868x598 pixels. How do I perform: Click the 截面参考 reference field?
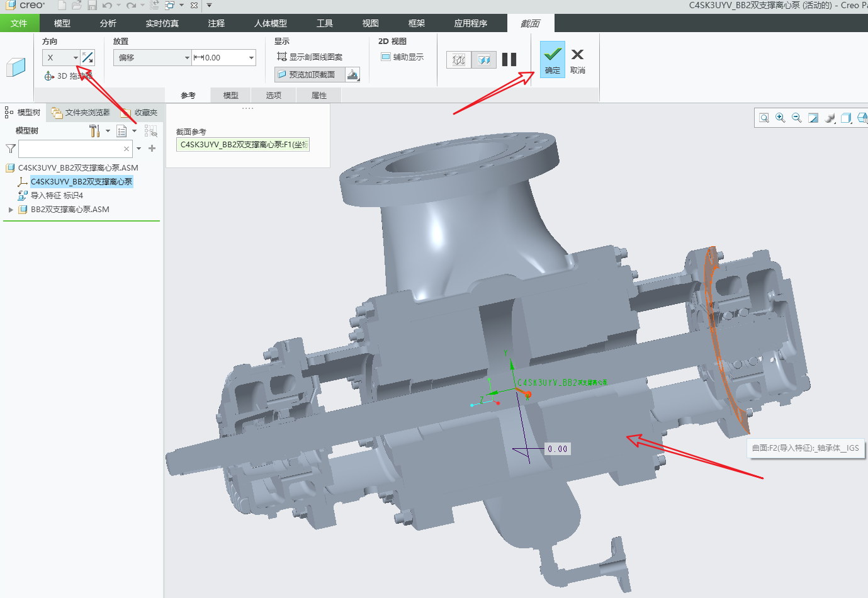click(243, 145)
